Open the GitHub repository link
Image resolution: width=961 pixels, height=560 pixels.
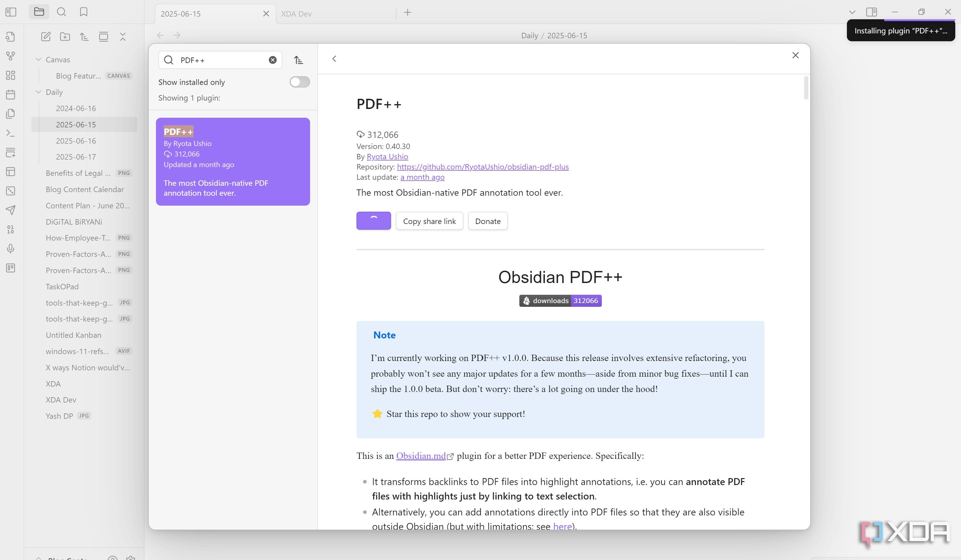483,167
